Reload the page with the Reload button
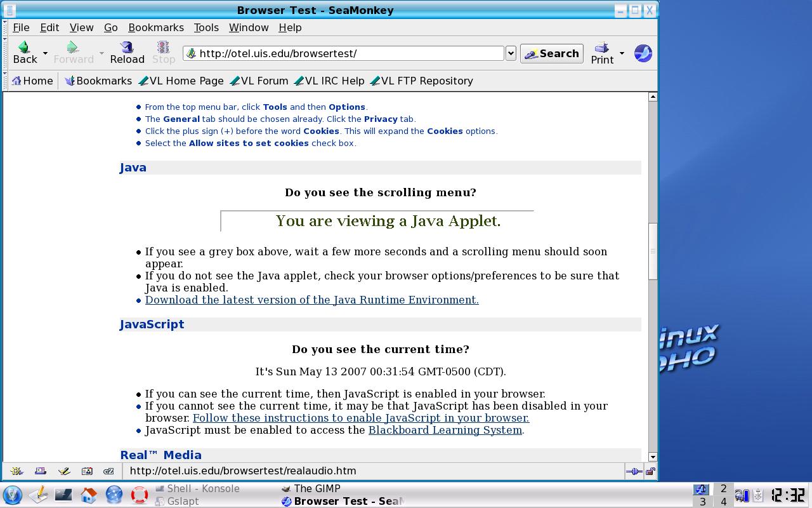Screen dimensions: 812x508 click(127, 53)
